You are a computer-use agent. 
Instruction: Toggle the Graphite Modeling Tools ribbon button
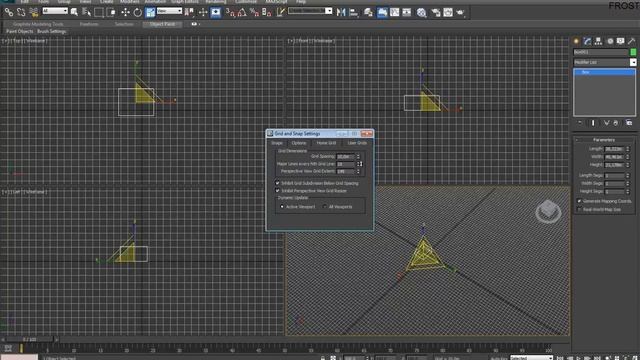tap(382, 12)
